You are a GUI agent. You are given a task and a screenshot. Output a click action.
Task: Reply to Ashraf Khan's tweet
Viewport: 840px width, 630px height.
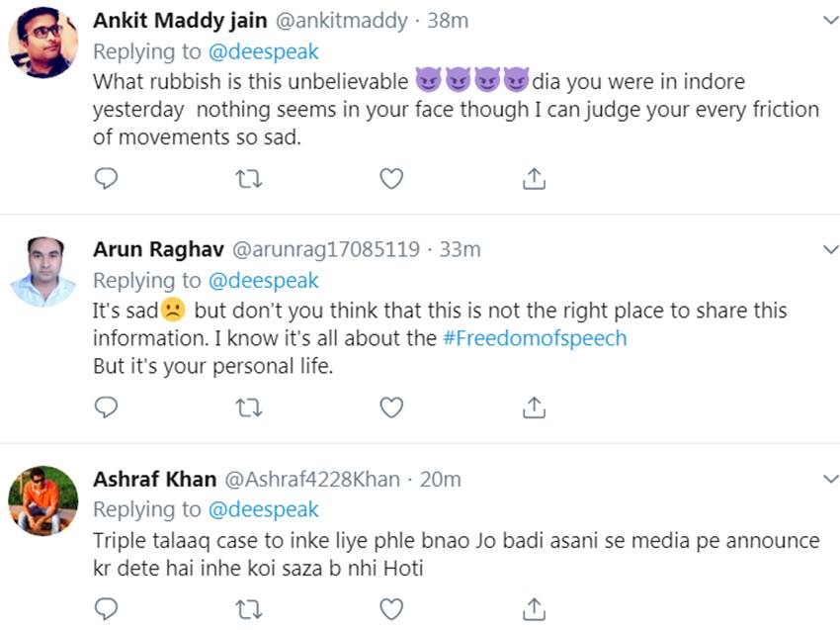click(x=106, y=606)
